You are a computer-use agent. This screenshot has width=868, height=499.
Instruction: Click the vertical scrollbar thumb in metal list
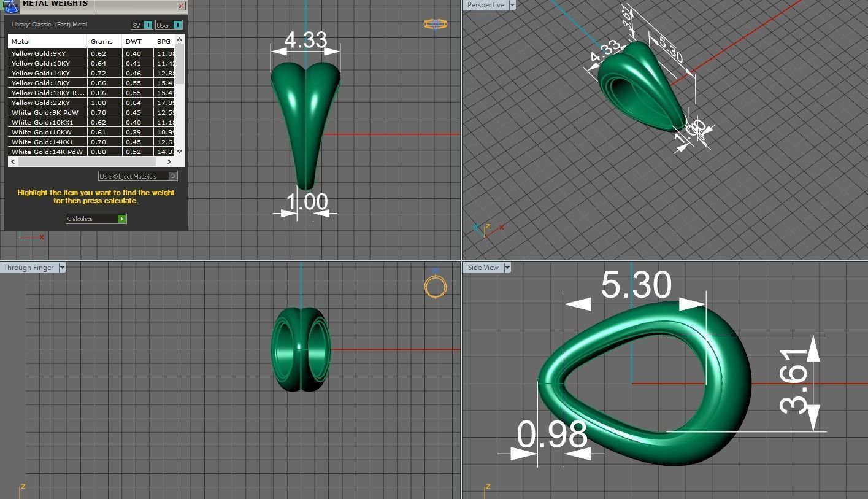tap(180, 63)
